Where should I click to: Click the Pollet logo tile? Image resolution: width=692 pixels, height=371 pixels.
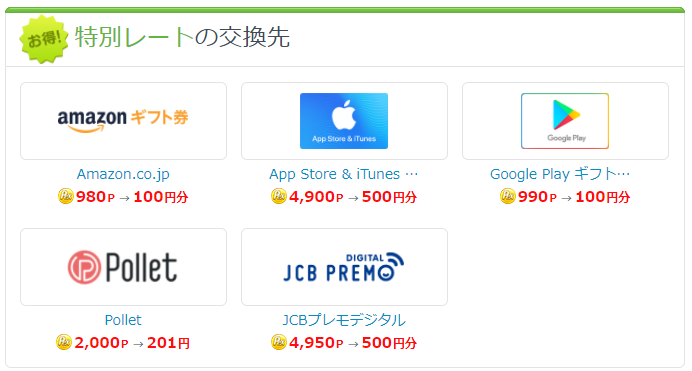click(x=123, y=267)
